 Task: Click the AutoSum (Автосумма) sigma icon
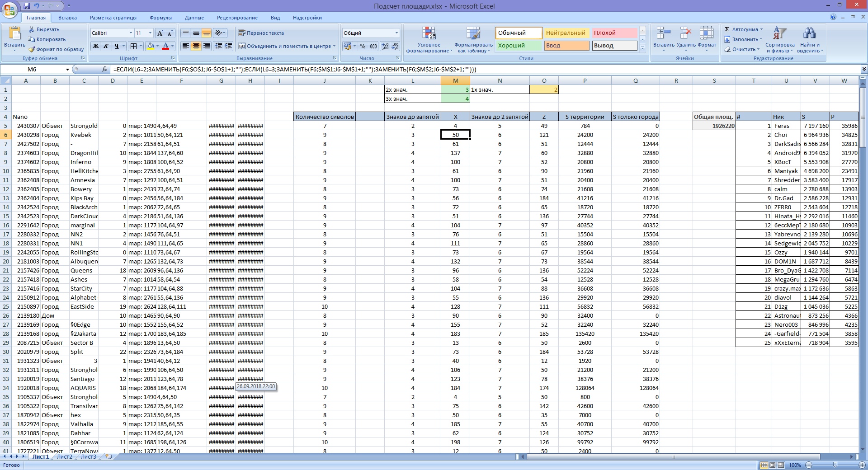(x=727, y=29)
